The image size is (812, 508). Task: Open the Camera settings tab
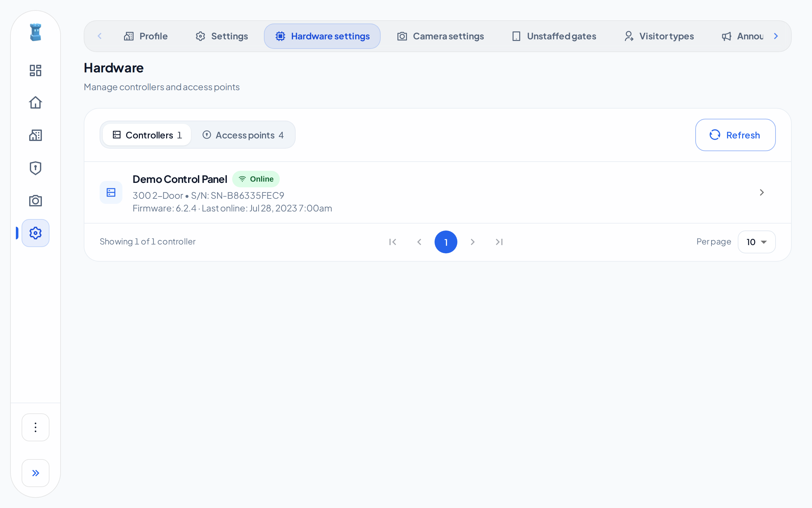[440, 36]
